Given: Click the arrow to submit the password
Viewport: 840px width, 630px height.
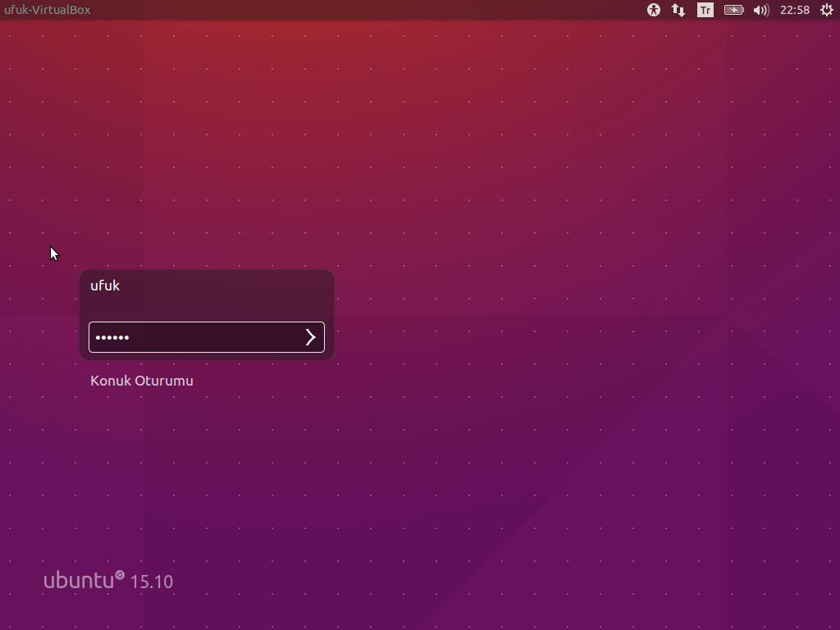Looking at the screenshot, I should tap(310, 337).
